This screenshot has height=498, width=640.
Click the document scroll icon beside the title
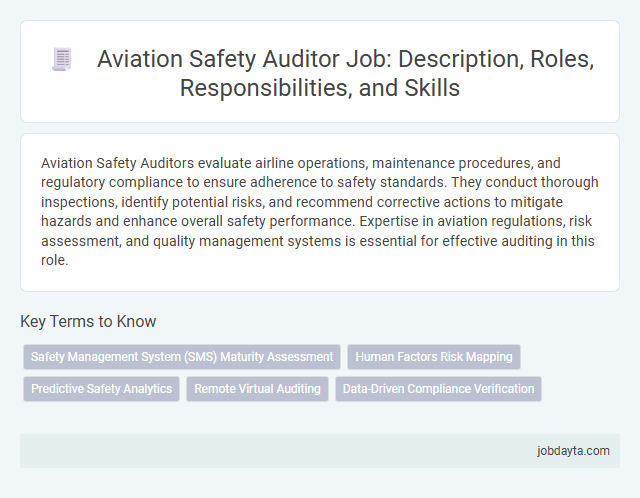click(x=62, y=59)
